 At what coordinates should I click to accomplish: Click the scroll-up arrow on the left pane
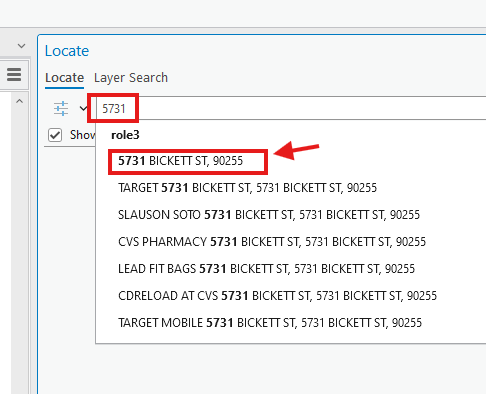pos(20,101)
